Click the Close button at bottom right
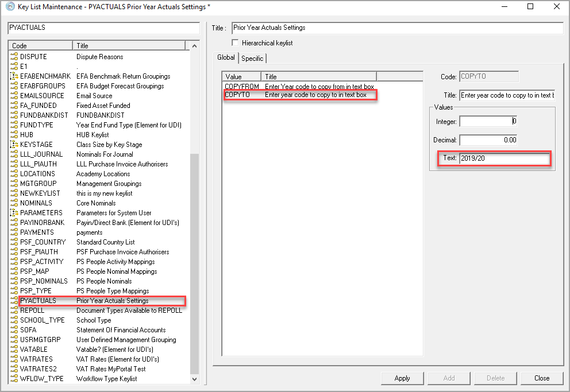The image size is (570, 392). click(541, 378)
